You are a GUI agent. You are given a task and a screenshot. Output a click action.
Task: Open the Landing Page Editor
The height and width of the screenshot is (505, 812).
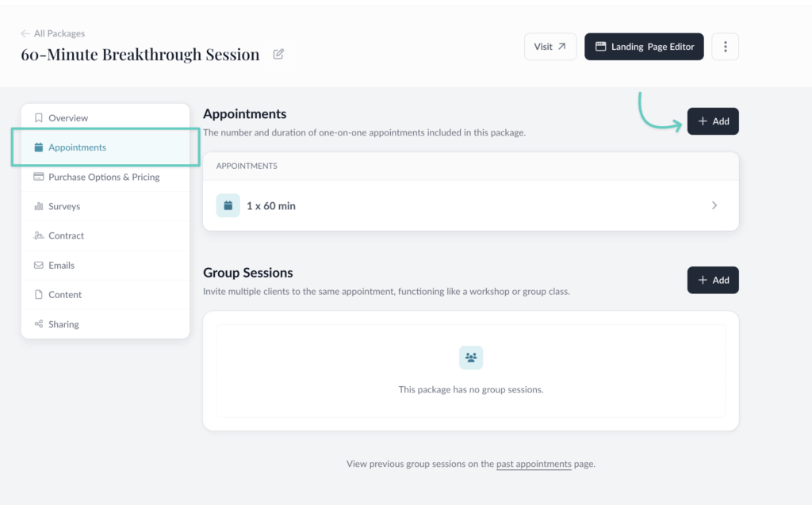point(644,47)
